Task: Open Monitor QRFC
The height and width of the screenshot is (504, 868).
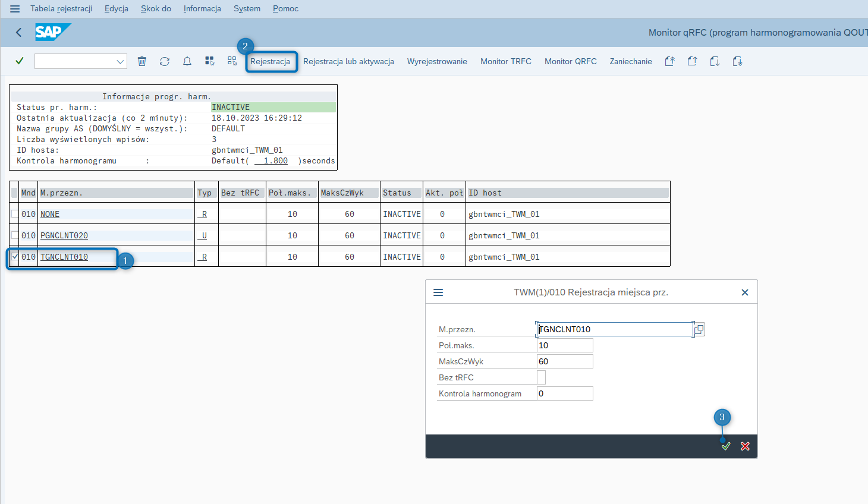Action: click(x=571, y=61)
